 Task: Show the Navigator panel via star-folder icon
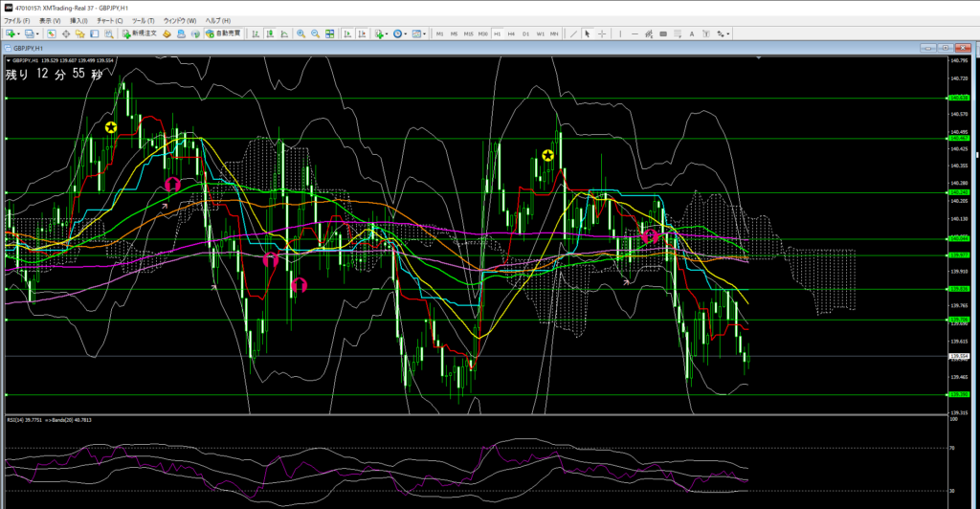pyautogui.click(x=80, y=33)
